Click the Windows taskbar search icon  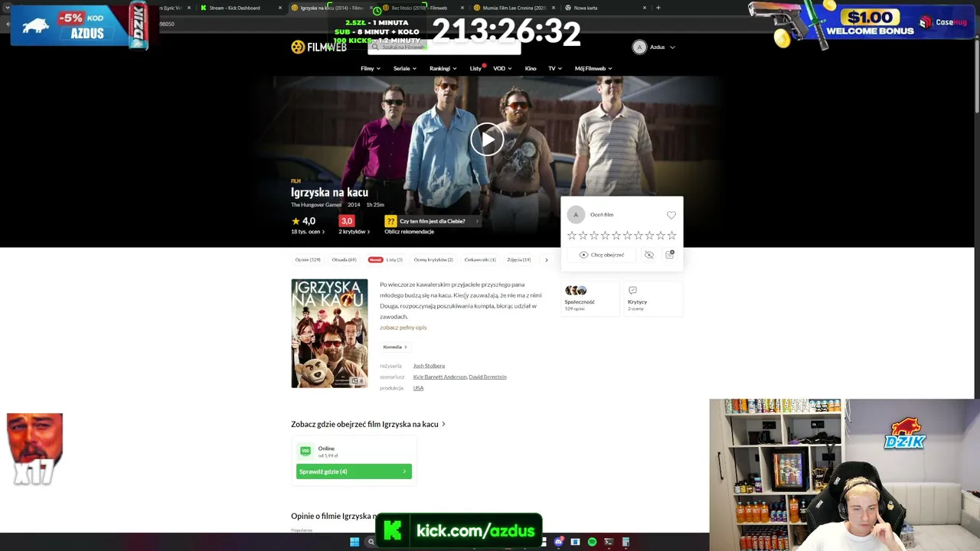tap(371, 543)
